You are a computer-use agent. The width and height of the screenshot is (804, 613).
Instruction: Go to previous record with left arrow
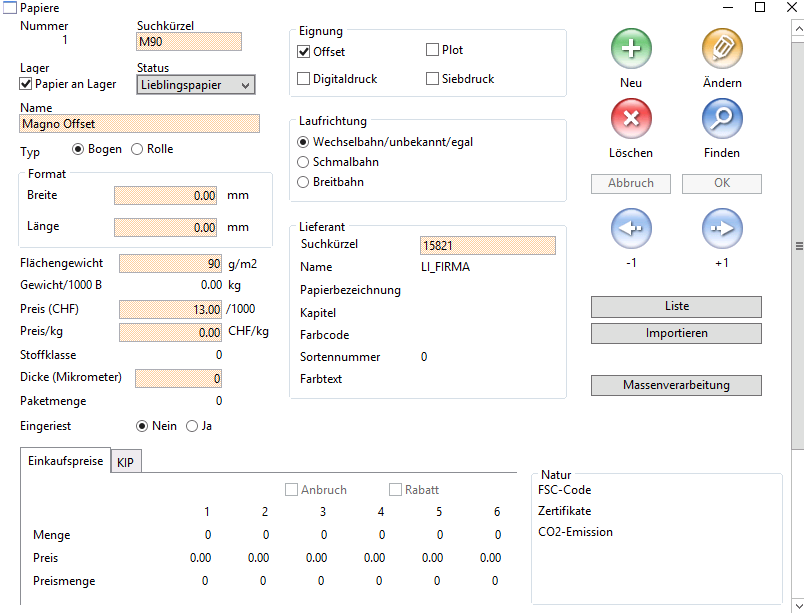point(631,229)
